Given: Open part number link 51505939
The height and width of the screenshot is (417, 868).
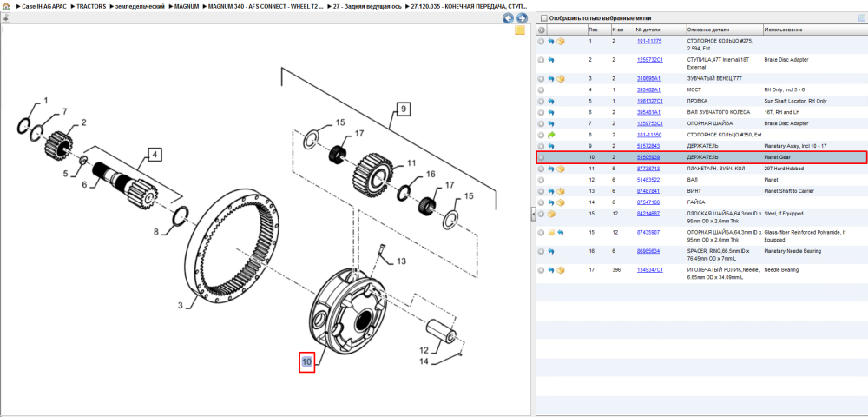Looking at the screenshot, I should click(x=648, y=157).
